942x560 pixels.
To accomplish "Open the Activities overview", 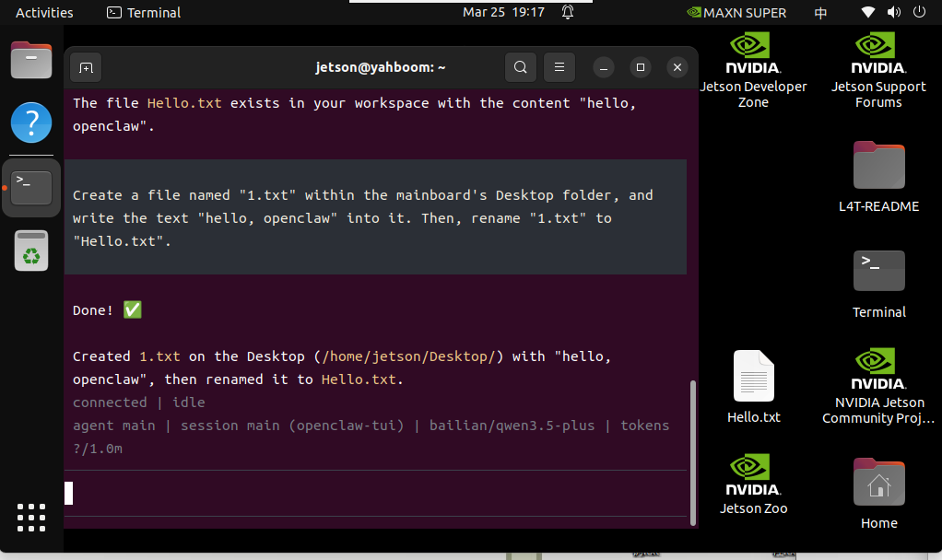I will (x=44, y=13).
